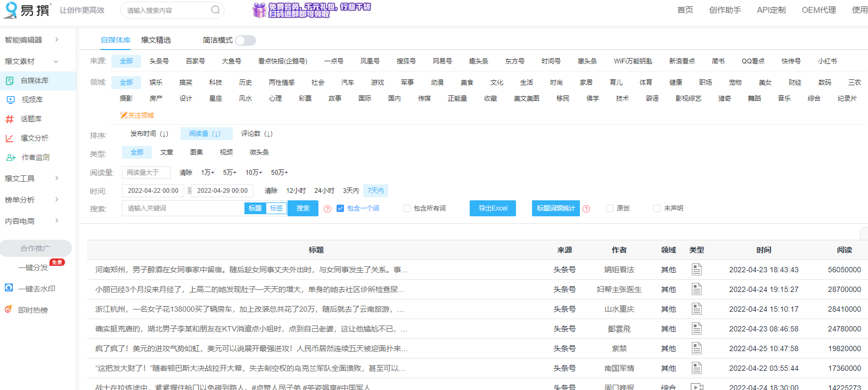868x390 pixels.
Task: Uncheck the 包含一个词 checkbox
Action: [340, 208]
